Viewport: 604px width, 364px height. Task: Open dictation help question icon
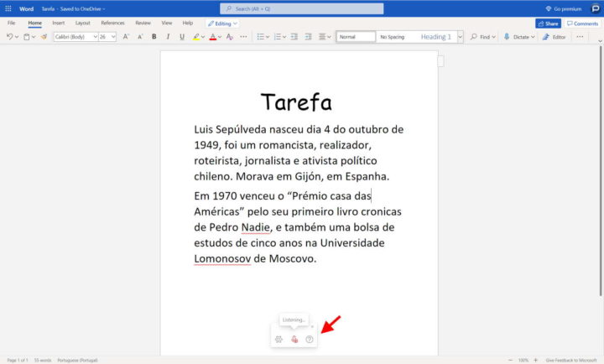[310, 340]
